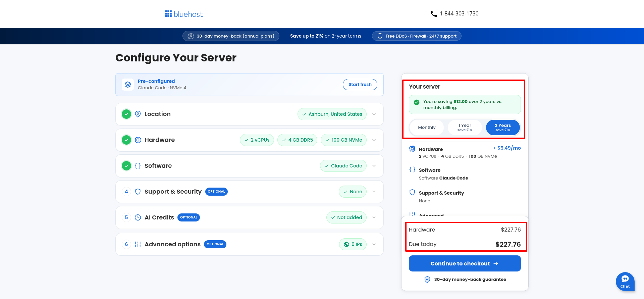Click the green check beside Hardware row
Viewport: 644px width, 299px height.
(x=126, y=140)
